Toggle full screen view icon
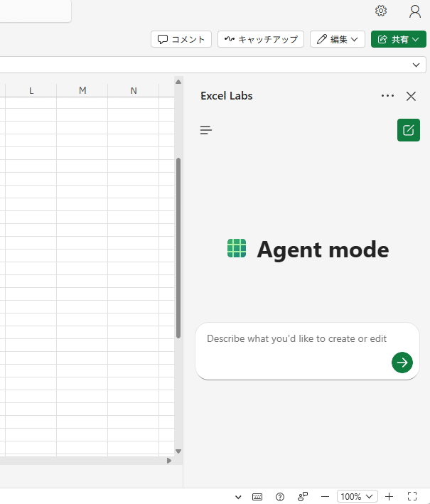 (x=412, y=497)
